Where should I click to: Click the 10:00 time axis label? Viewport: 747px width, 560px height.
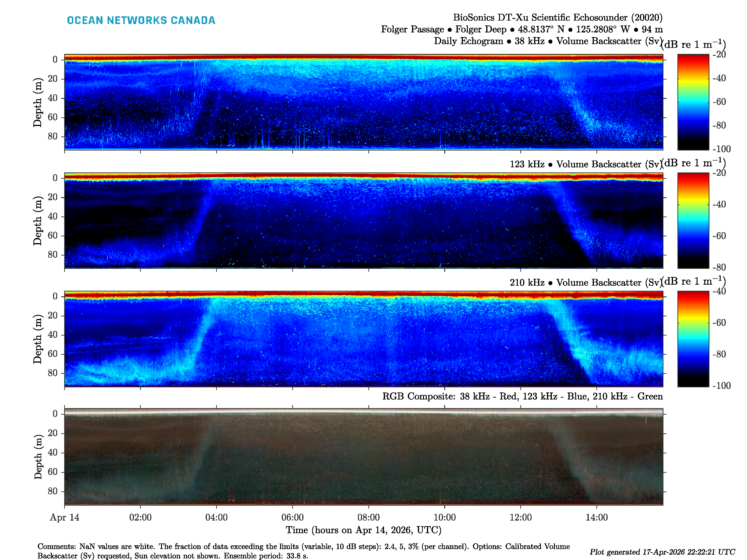coord(444,517)
